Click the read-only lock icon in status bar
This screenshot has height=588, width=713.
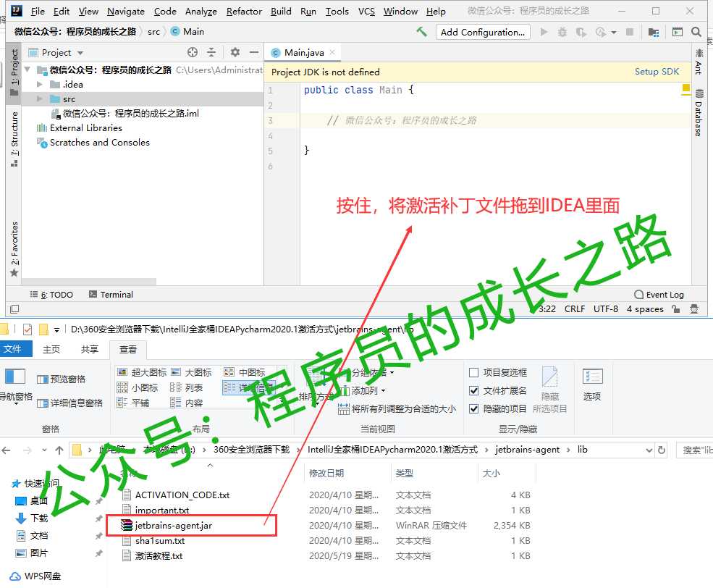[676, 309]
